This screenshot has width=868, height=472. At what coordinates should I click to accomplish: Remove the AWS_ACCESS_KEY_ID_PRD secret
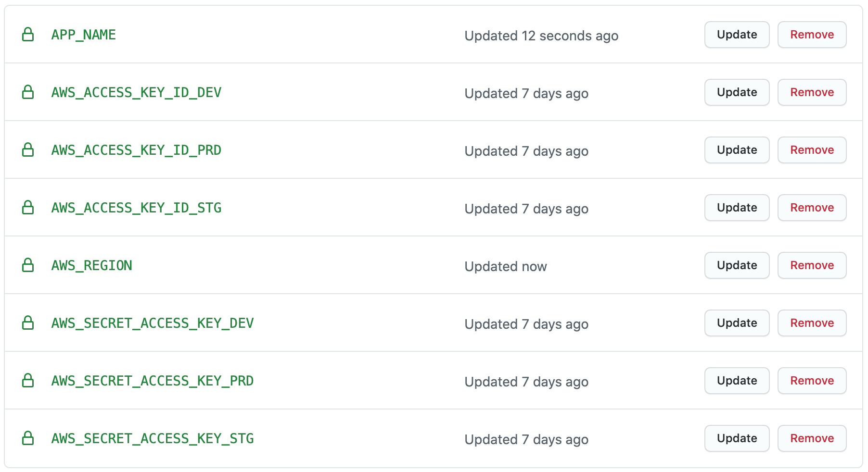[x=812, y=150]
